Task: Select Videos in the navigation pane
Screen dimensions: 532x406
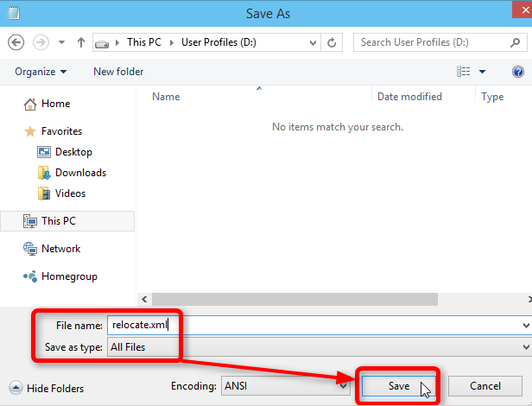Action: 69,193
